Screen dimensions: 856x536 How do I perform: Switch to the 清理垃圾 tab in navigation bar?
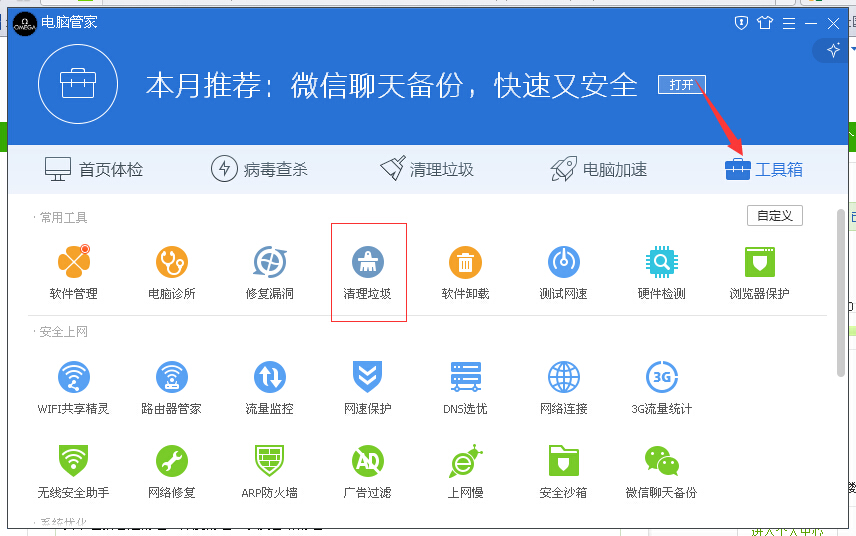tap(427, 169)
